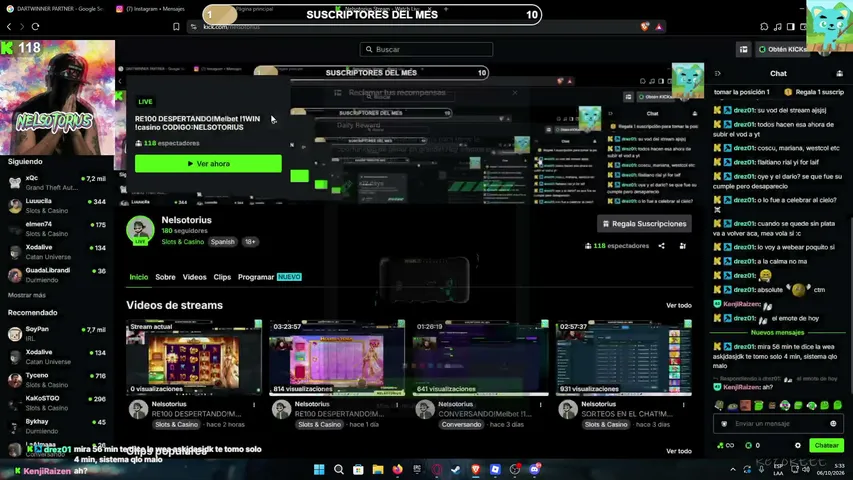This screenshot has width=853, height=480.
Task: Open options menu for SORTEOS EN EL CHAT video
Action: 684,405
